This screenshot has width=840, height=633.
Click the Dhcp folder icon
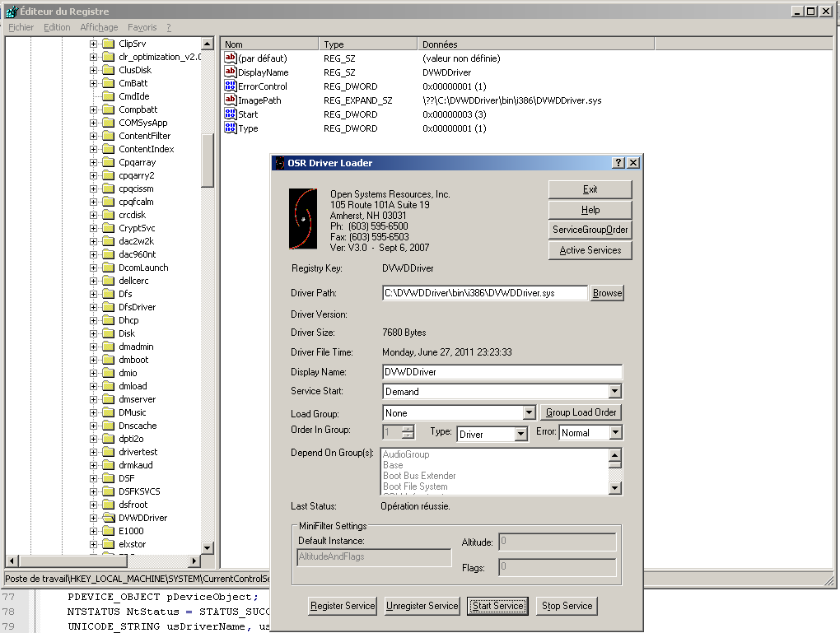point(109,320)
